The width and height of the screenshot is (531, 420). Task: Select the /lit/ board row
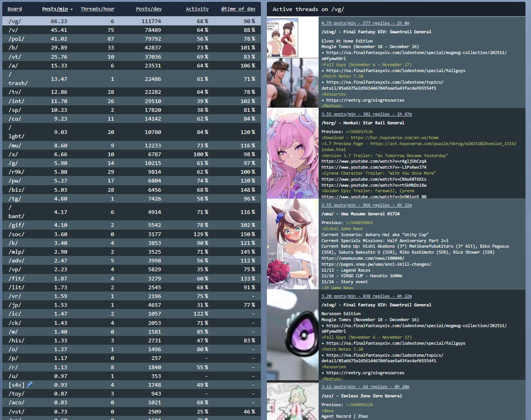click(132, 287)
